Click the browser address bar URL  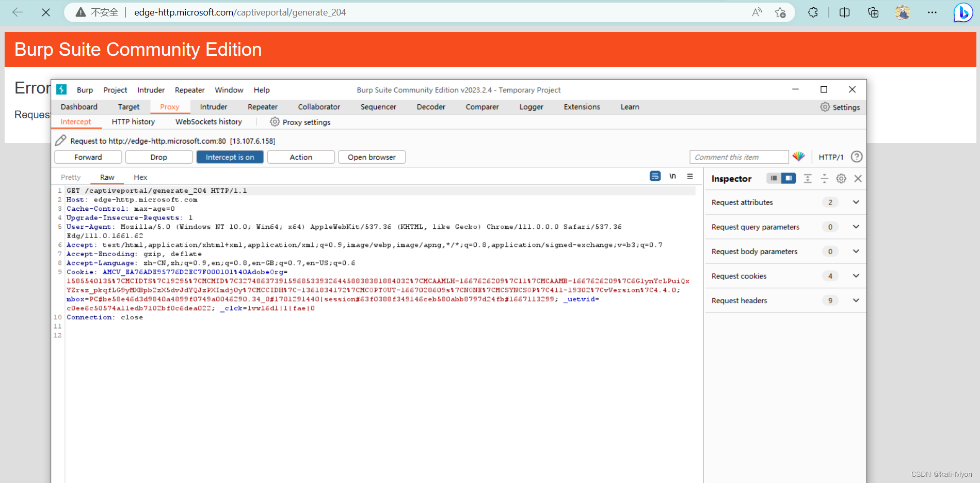pyautogui.click(x=240, y=12)
